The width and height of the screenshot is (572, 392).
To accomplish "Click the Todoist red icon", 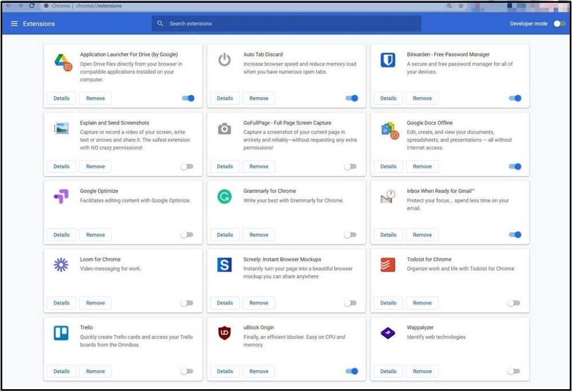I will [x=388, y=264].
